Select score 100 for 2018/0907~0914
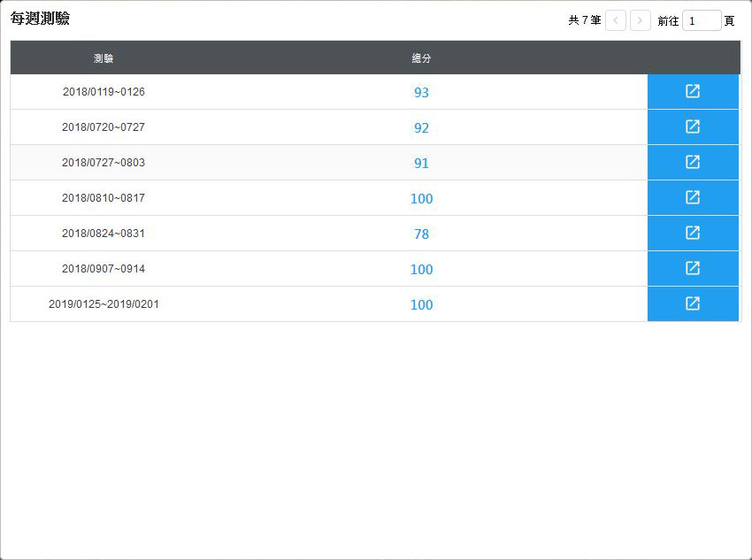Screen dimensions: 752x560 tap(421, 270)
